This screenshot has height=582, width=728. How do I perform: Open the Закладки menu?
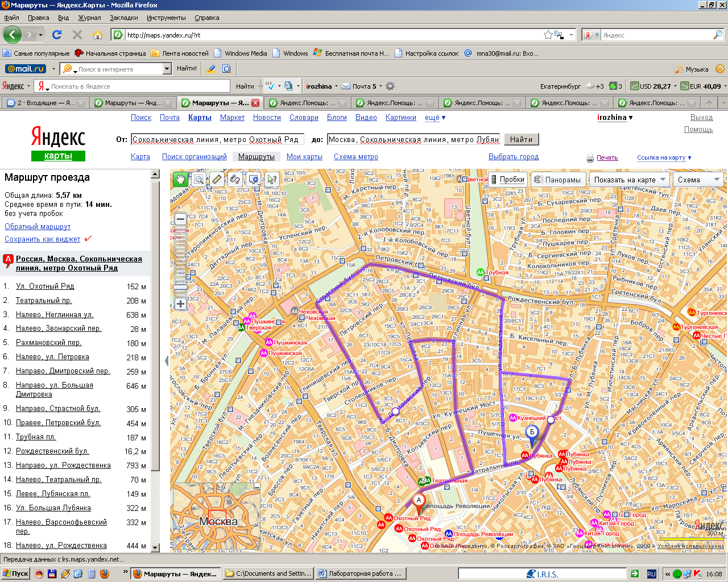[x=124, y=18]
